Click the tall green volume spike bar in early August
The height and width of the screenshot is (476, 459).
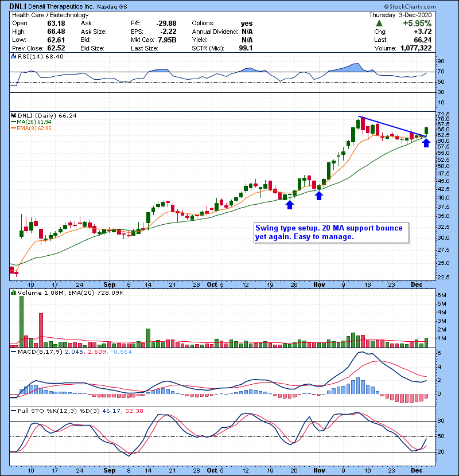[x=21, y=322]
